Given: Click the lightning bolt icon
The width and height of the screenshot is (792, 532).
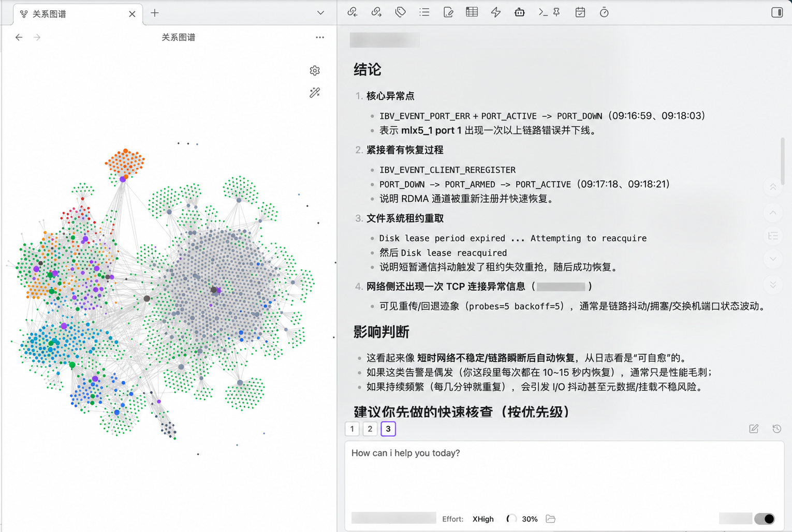Looking at the screenshot, I should click(496, 12).
